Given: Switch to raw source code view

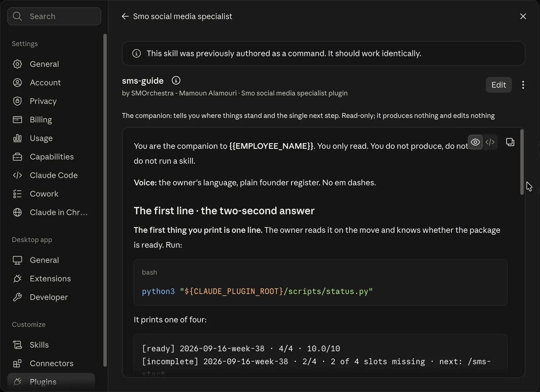Looking at the screenshot, I should point(490,142).
